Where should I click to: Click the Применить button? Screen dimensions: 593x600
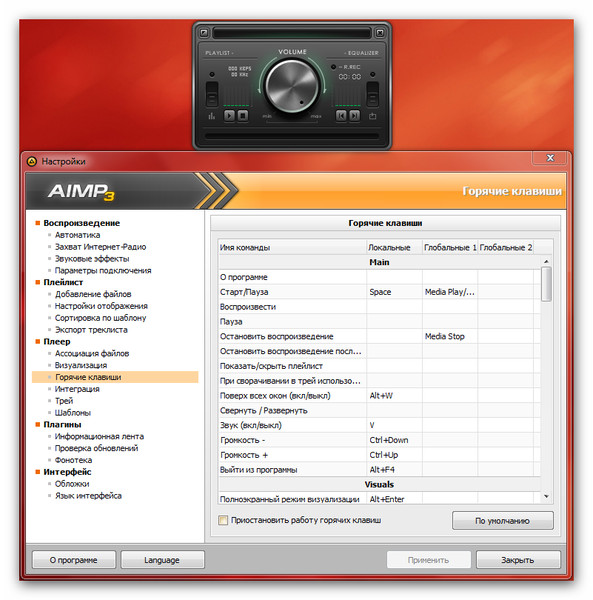click(428, 560)
